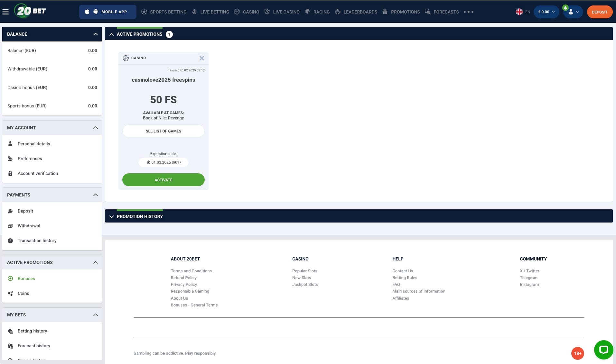The image size is (616, 364).
Task: Open the € 0.00 balance dropdown
Action: point(546,12)
